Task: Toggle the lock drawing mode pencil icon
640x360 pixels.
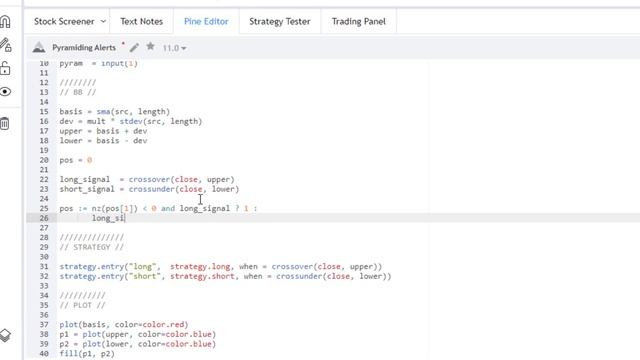Action: 6,45
